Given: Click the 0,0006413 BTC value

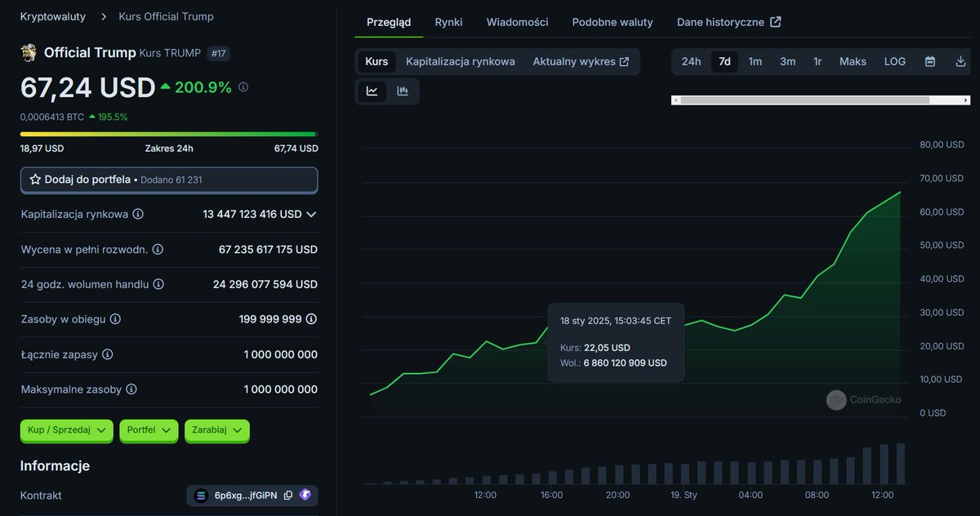Looking at the screenshot, I should [52, 117].
